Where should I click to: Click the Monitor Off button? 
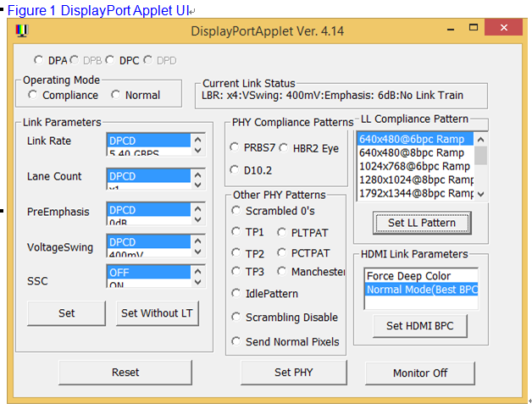pos(420,373)
